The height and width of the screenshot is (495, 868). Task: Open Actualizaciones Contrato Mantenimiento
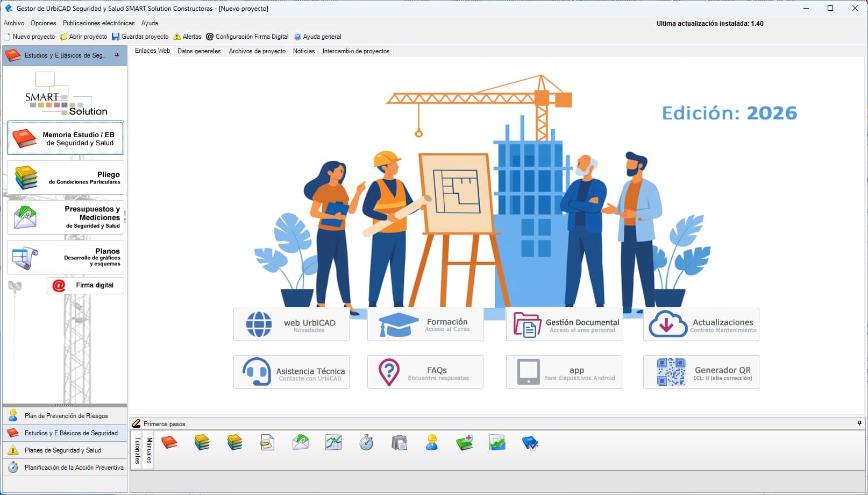701,324
